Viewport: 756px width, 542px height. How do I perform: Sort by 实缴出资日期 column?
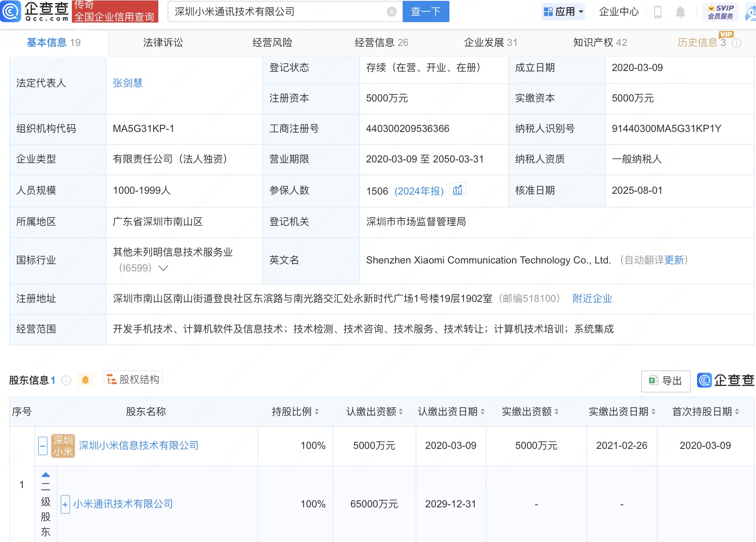pos(654,412)
